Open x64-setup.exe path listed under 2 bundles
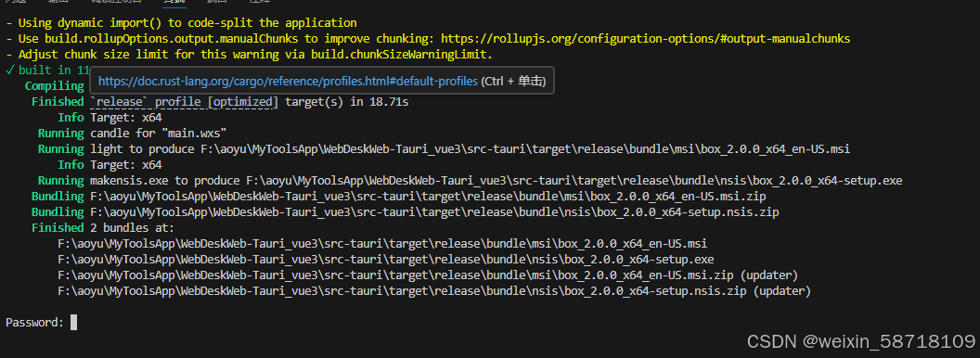Screen dimensions: 980x358 [x=386, y=260]
